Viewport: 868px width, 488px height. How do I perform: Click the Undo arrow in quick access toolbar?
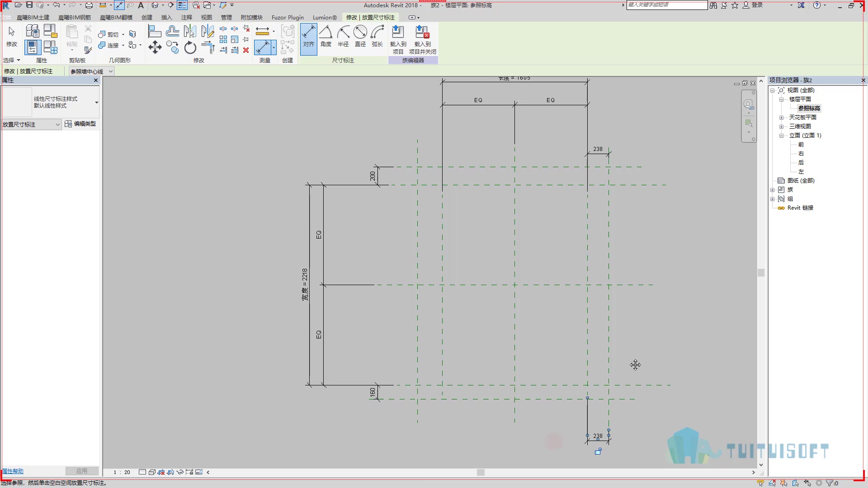point(57,5)
